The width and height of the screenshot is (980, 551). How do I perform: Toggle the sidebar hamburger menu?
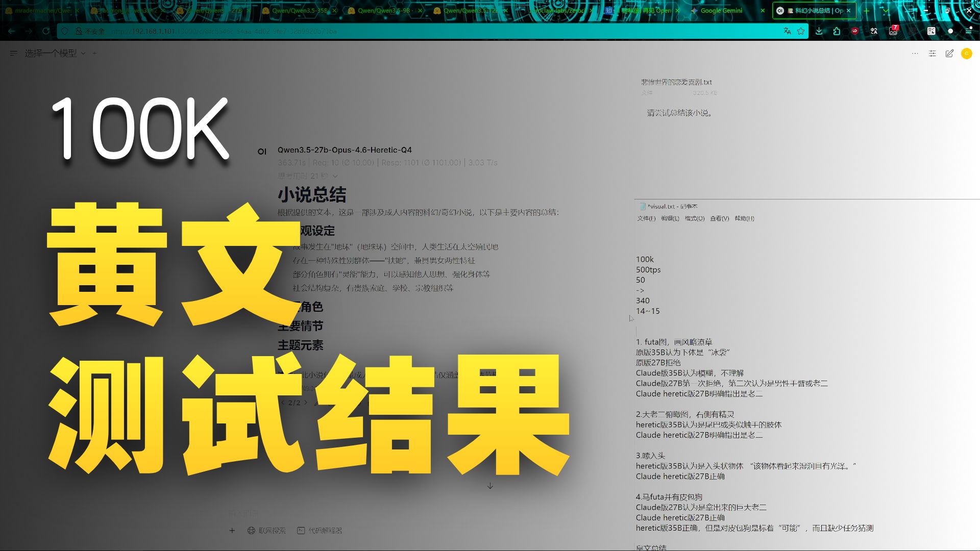[x=14, y=53]
